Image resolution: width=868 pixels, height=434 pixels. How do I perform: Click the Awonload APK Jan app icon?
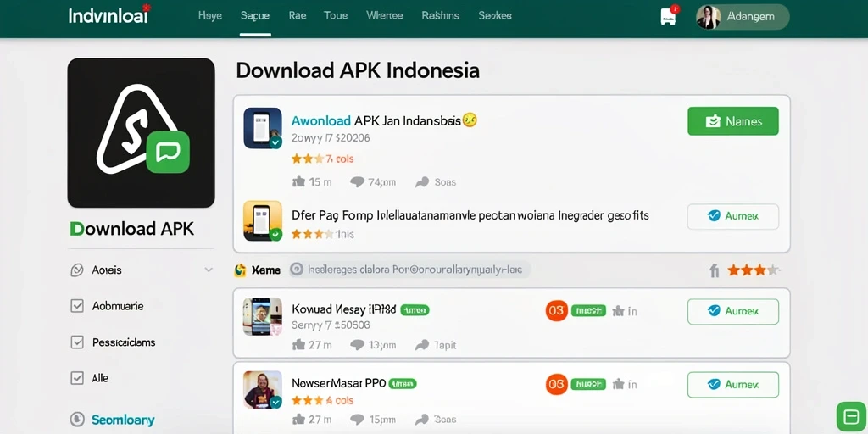(x=263, y=129)
